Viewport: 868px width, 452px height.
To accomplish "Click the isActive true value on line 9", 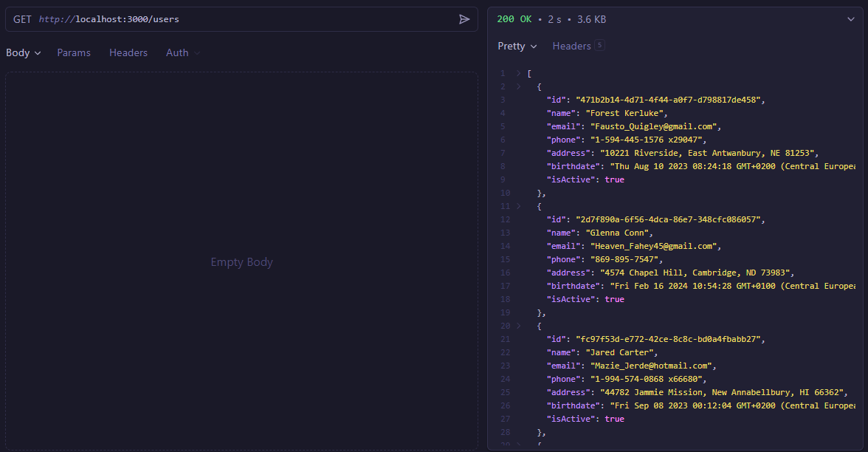I will (x=614, y=179).
